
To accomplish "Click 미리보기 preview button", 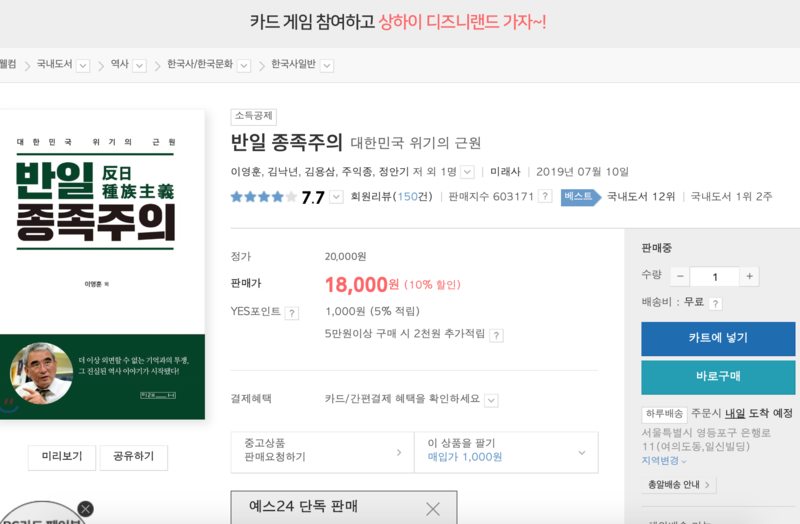I will [62, 457].
